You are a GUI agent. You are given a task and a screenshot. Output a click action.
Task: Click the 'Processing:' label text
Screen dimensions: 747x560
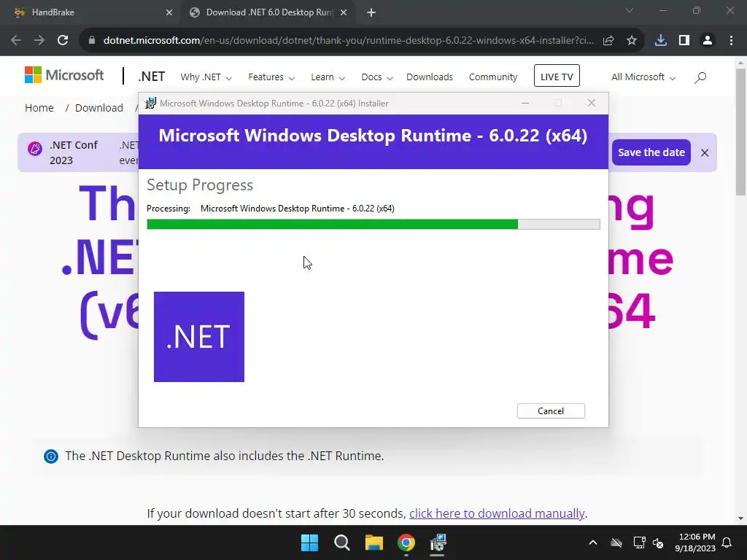[x=169, y=209]
